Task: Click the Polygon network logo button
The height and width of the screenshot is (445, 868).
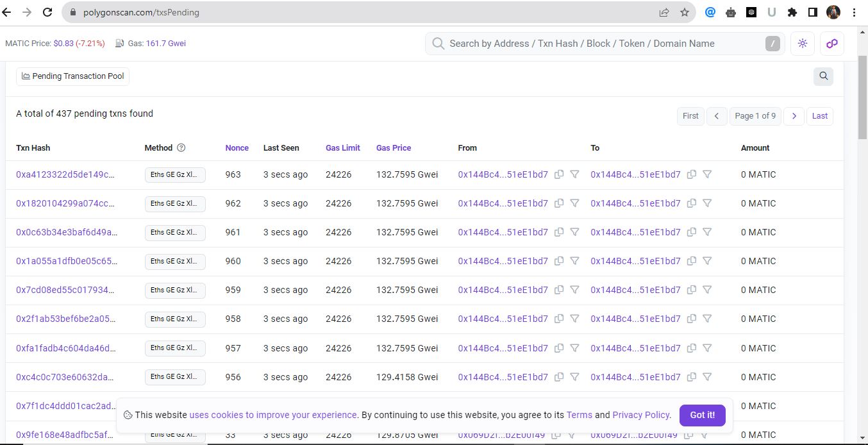Action: [832, 44]
